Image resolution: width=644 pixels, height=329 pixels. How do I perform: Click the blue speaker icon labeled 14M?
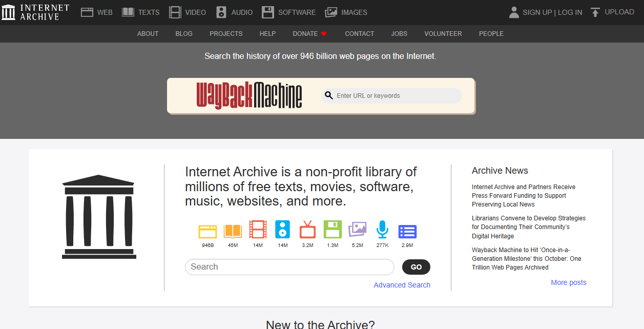click(x=283, y=230)
